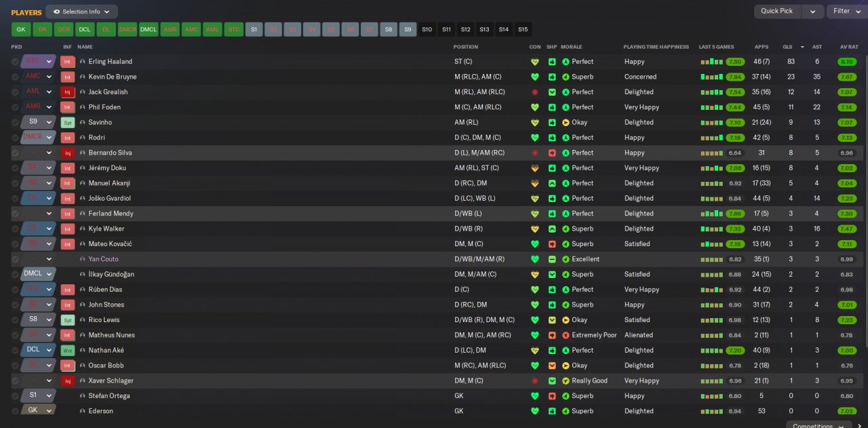The image size is (868, 428).
Task: Click the eye icon in Selection Info
Action: click(x=56, y=12)
